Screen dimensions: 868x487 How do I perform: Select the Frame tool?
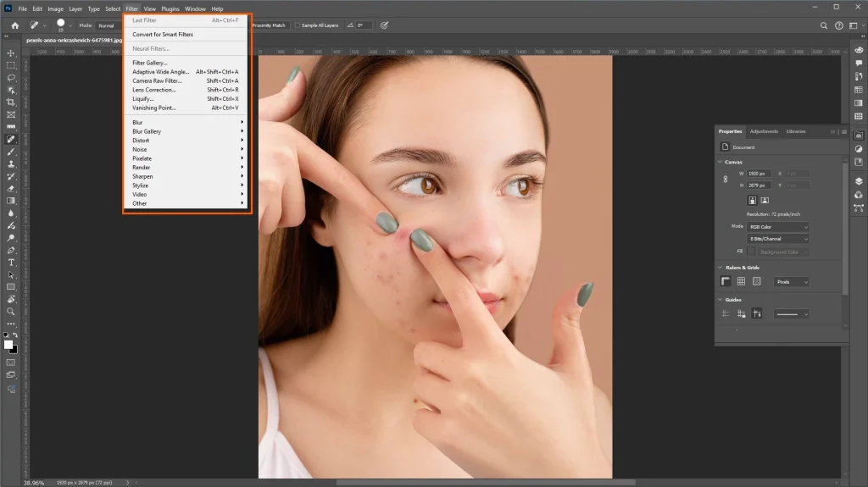pyautogui.click(x=10, y=114)
